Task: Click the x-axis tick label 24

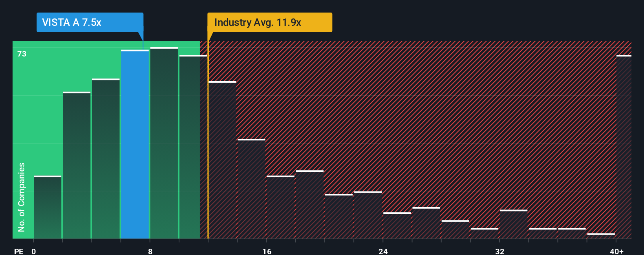Action: click(x=383, y=251)
